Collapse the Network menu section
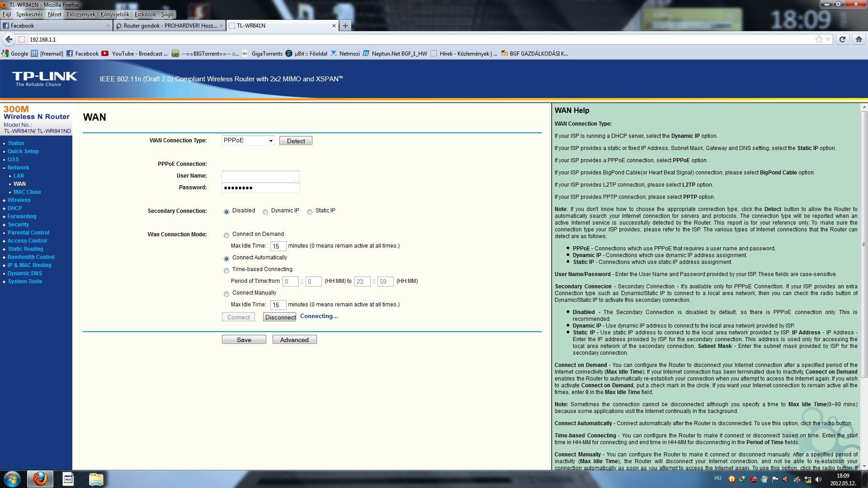The width and height of the screenshot is (868, 488). click(18, 168)
